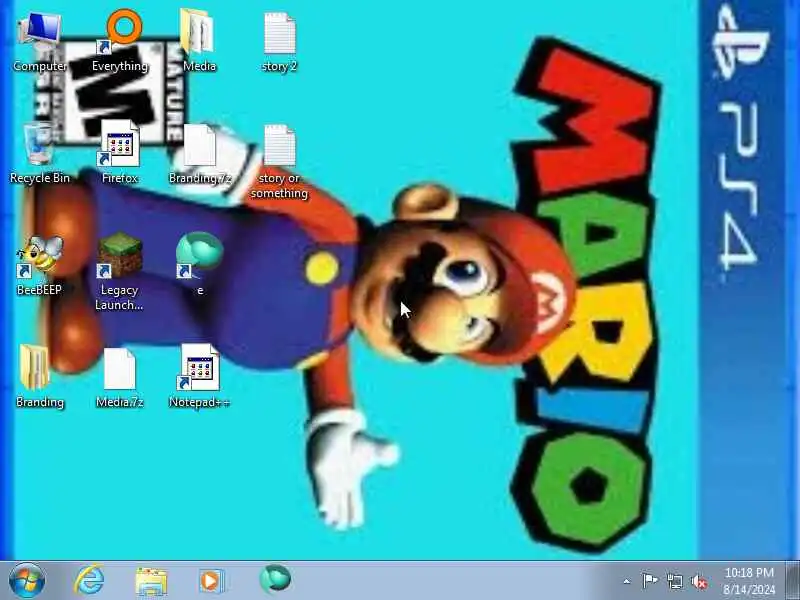Select the story or something file
The height and width of the screenshot is (600, 800).
[x=279, y=162]
